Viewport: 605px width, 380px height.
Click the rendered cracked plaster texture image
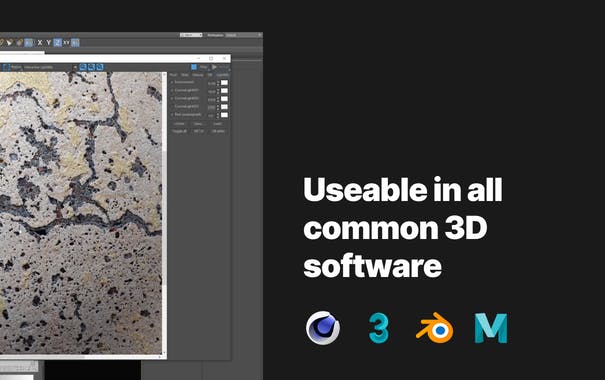81,212
